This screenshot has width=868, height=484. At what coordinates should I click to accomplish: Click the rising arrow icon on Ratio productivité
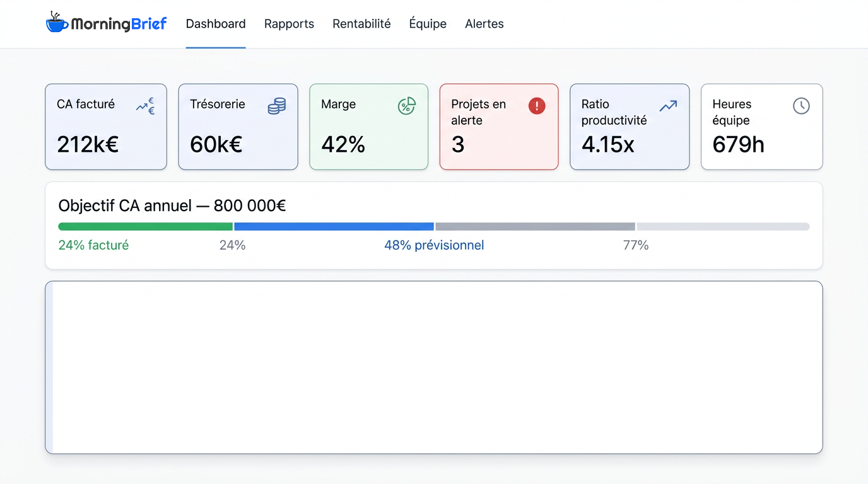coord(668,106)
